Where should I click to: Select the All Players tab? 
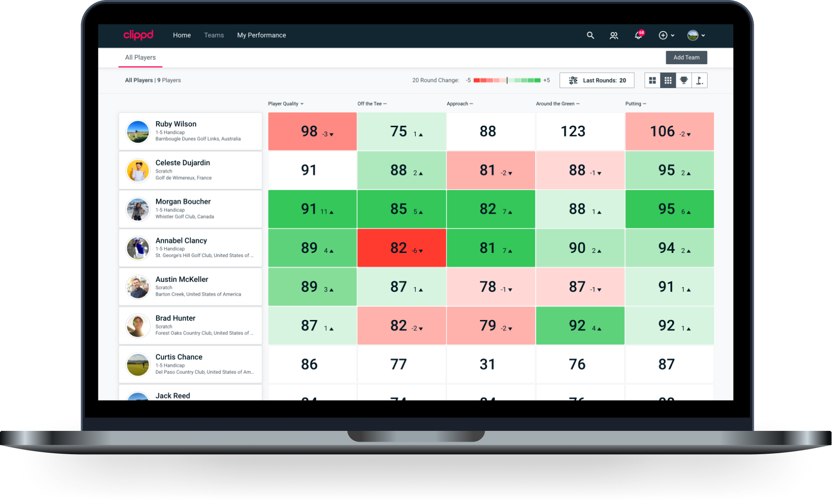coord(140,58)
